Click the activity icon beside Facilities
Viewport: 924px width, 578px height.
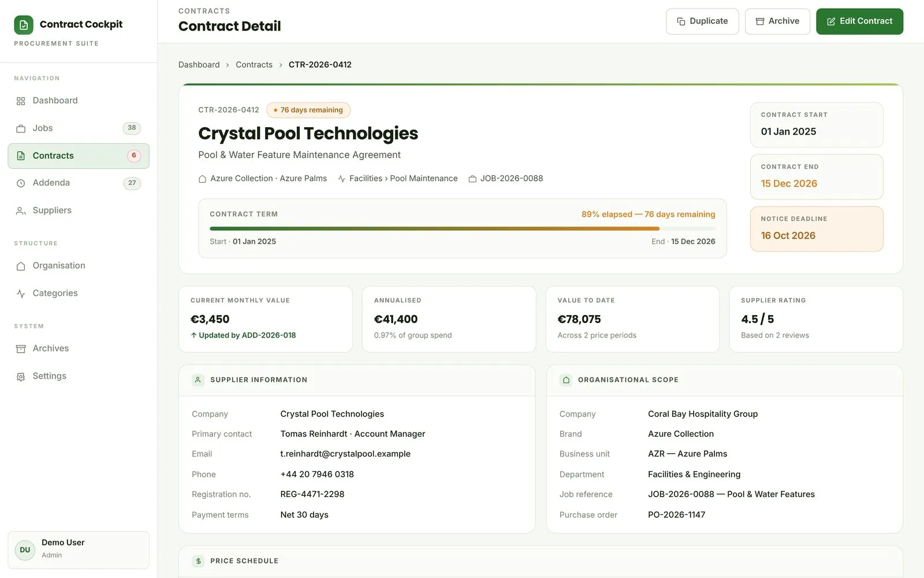[342, 179]
